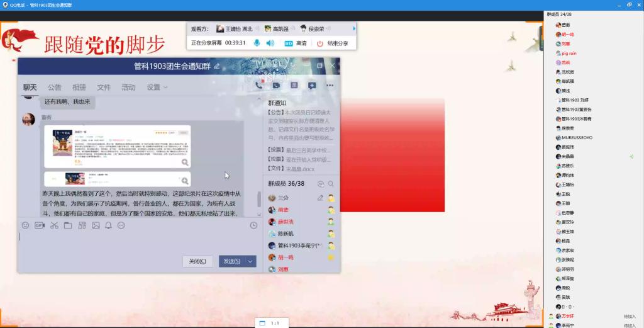
Task: Open chat history with the clock icon
Action: (253, 225)
